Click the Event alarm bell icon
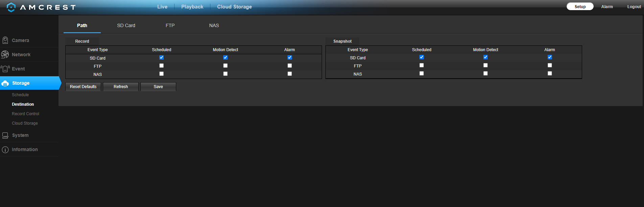The width and height of the screenshot is (644, 207). pyautogui.click(x=5, y=69)
